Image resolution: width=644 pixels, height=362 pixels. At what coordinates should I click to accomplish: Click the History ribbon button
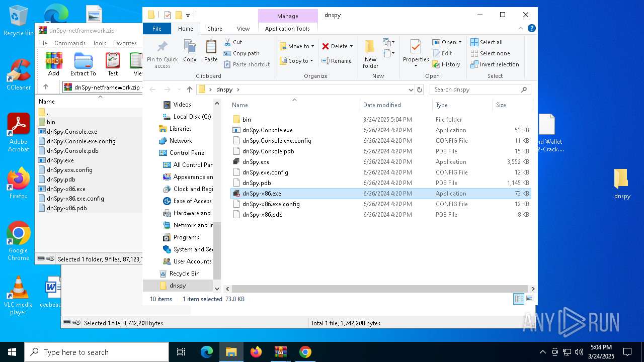446,64
